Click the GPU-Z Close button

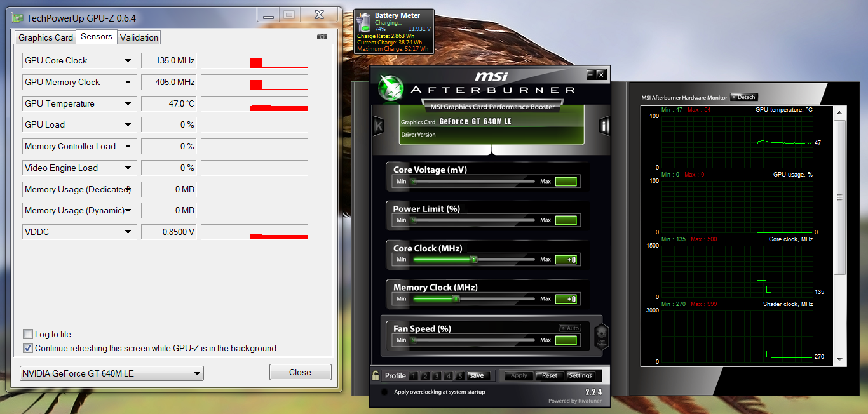(300, 372)
